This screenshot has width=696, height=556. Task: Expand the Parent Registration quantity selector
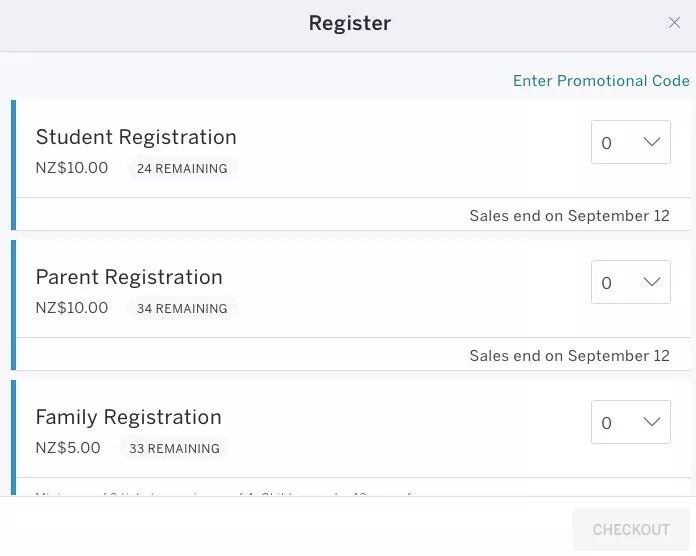tap(631, 283)
